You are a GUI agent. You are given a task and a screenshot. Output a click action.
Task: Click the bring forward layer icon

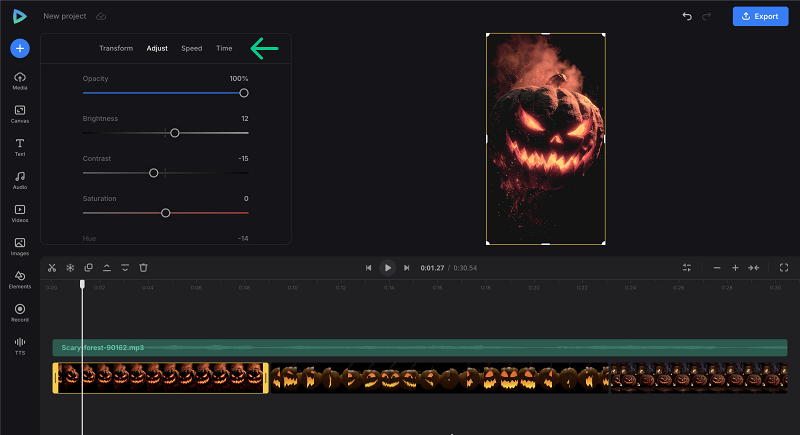coord(107,268)
